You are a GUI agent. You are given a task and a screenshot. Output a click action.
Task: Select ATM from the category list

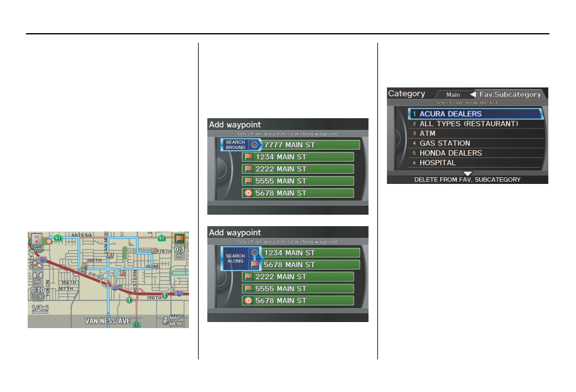(x=476, y=134)
